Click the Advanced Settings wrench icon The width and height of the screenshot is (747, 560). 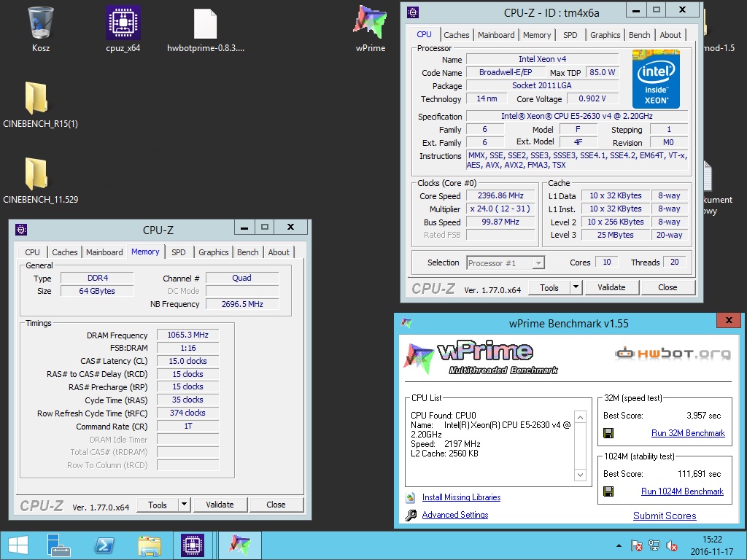pos(411,516)
